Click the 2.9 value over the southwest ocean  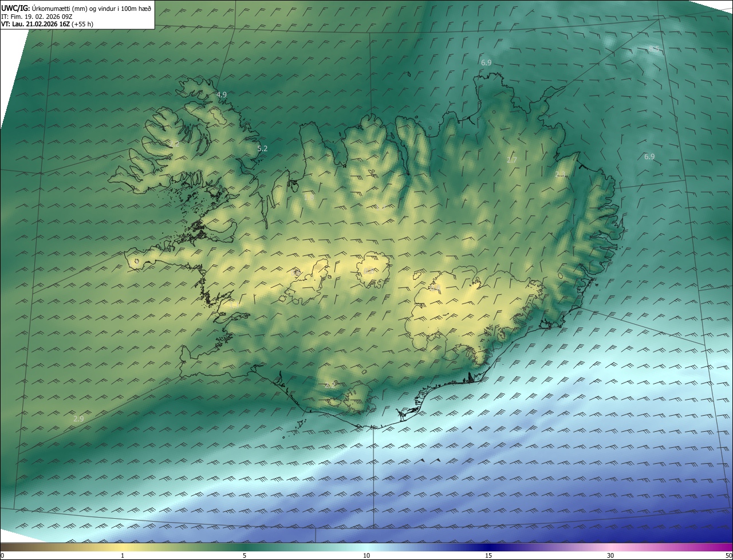[78, 419]
